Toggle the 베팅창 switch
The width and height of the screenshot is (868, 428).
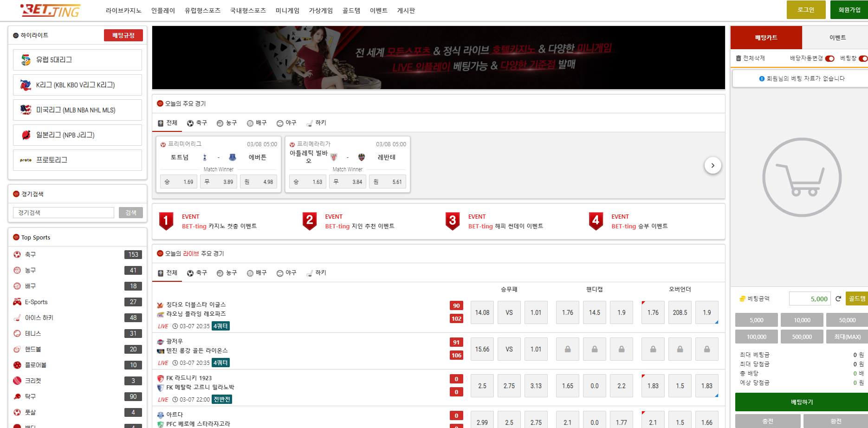pyautogui.click(x=863, y=58)
